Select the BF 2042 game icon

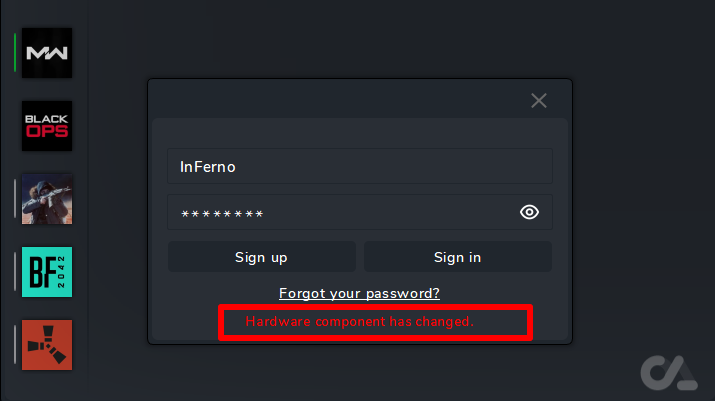click(47, 272)
